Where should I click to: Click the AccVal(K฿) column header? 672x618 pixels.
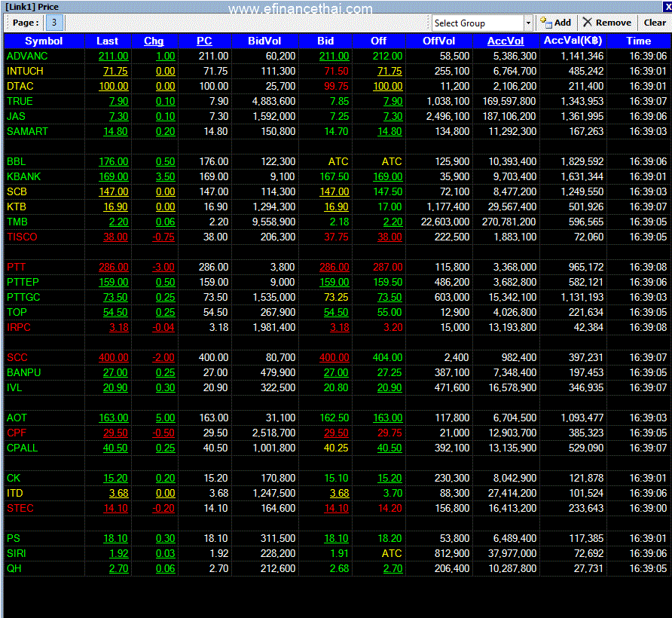(x=573, y=41)
